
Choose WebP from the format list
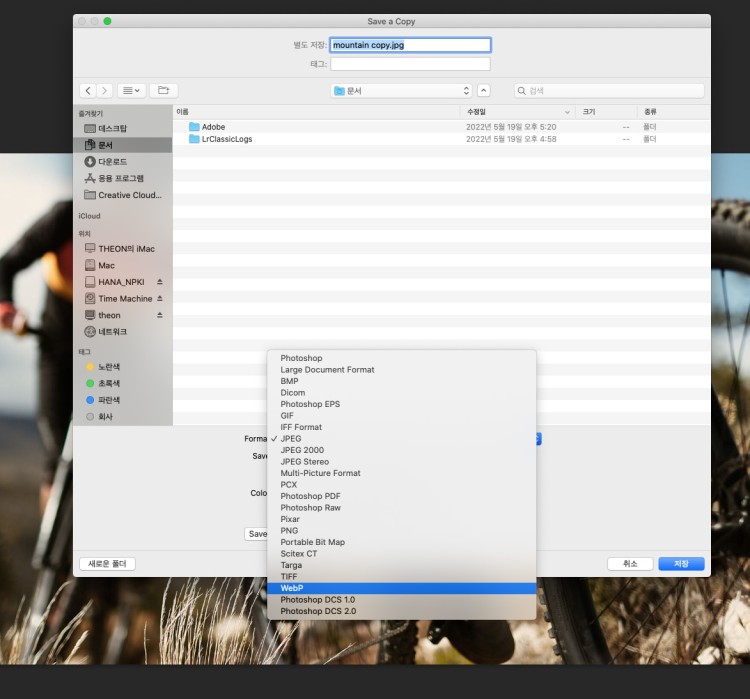tap(292, 588)
